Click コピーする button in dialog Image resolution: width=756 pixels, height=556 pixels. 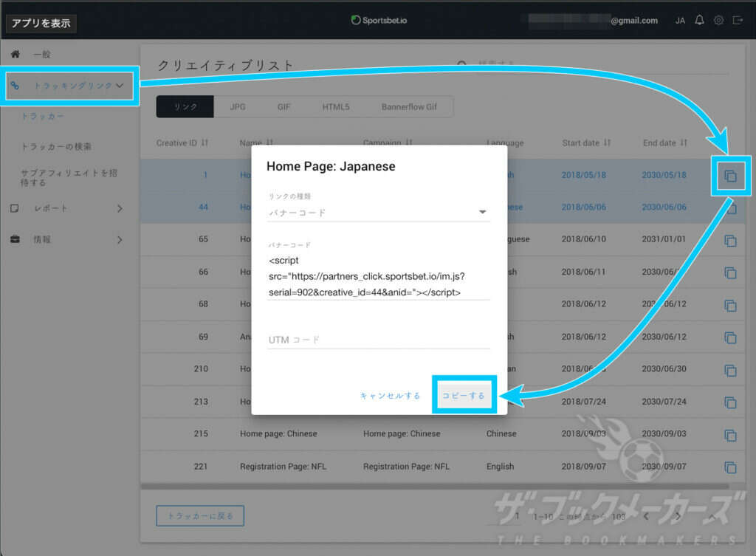pos(464,396)
